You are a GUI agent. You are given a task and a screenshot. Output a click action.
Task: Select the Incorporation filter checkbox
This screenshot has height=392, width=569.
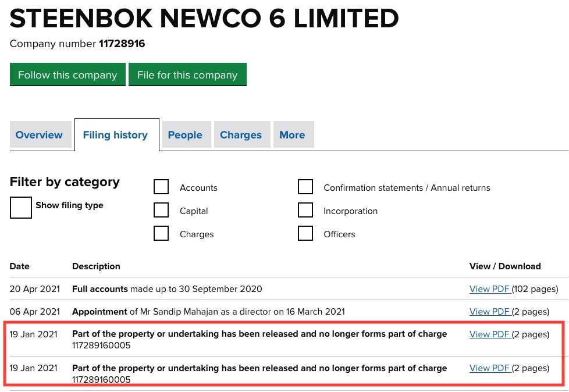(x=305, y=211)
